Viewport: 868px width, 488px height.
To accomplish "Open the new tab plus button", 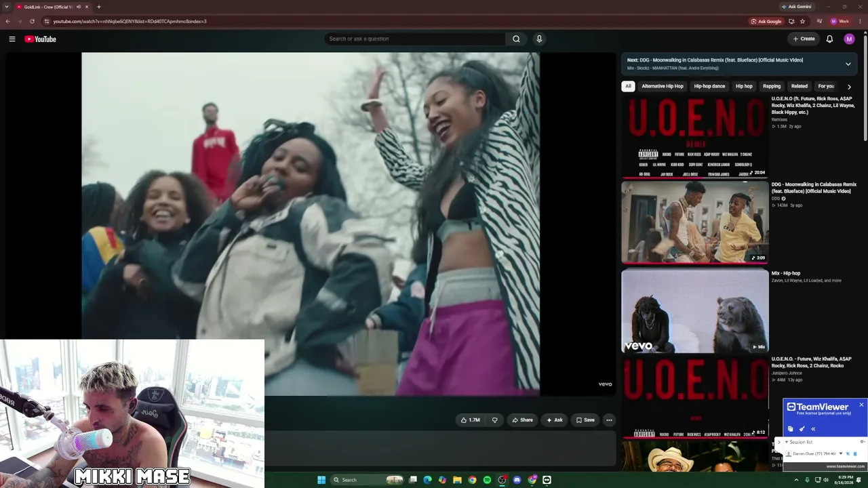I will pyautogui.click(x=99, y=7).
